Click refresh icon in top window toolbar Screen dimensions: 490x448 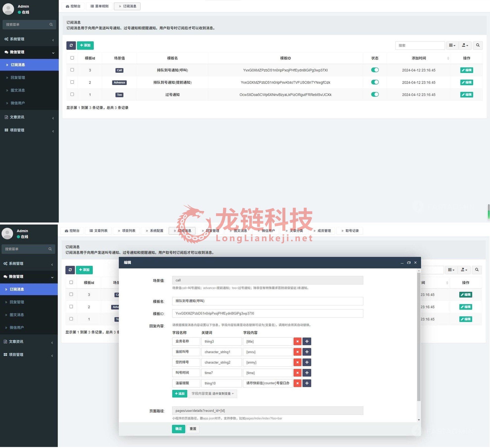(71, 45)
